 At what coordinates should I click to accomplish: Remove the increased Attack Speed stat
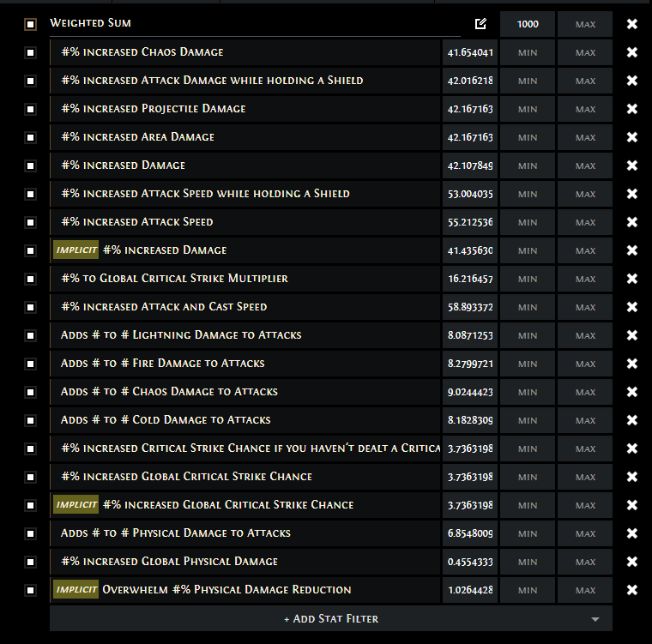tap(632, 222)
